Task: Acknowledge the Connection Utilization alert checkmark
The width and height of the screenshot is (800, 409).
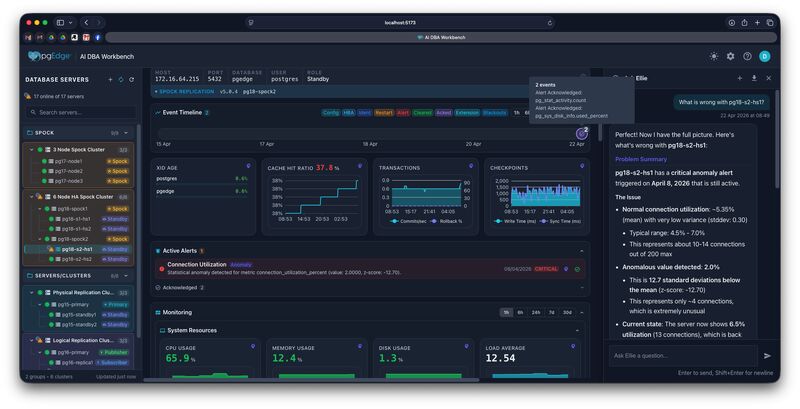Action: (578, 269)
